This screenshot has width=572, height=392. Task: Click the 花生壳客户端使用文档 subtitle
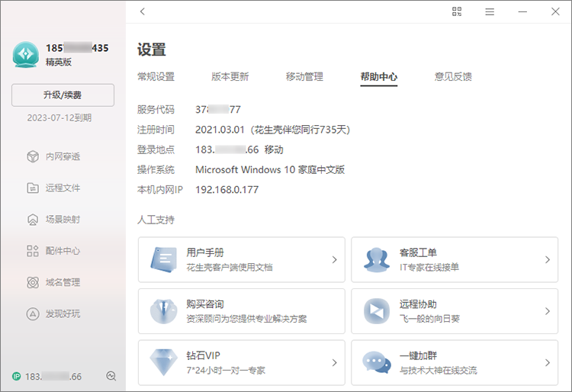230,267
